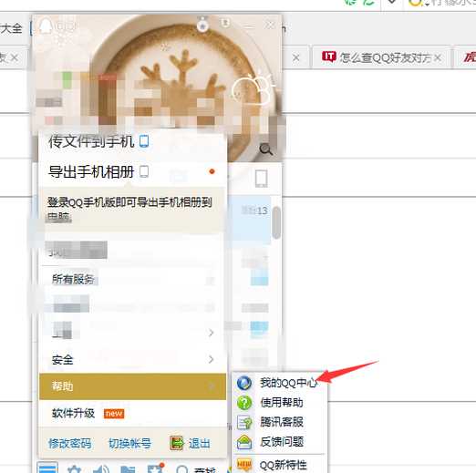Select 导出手机相册 menu entry
Screen dimensions: 476x473
132,171
